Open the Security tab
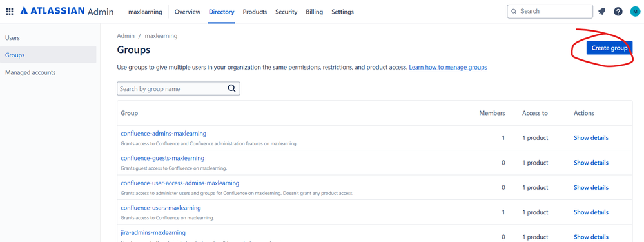The image size is (644, 242). 286,12
